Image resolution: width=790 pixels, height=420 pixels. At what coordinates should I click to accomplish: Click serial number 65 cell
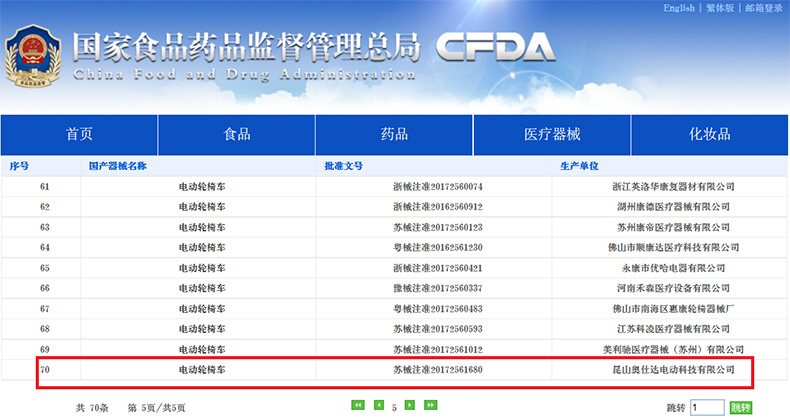[x=45, y=268]
